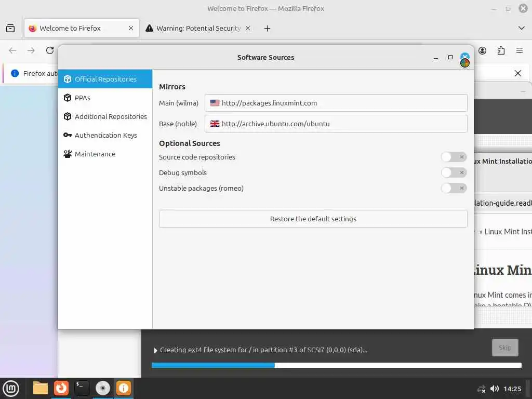Click the blue info icon in Firefox notification

15,73
